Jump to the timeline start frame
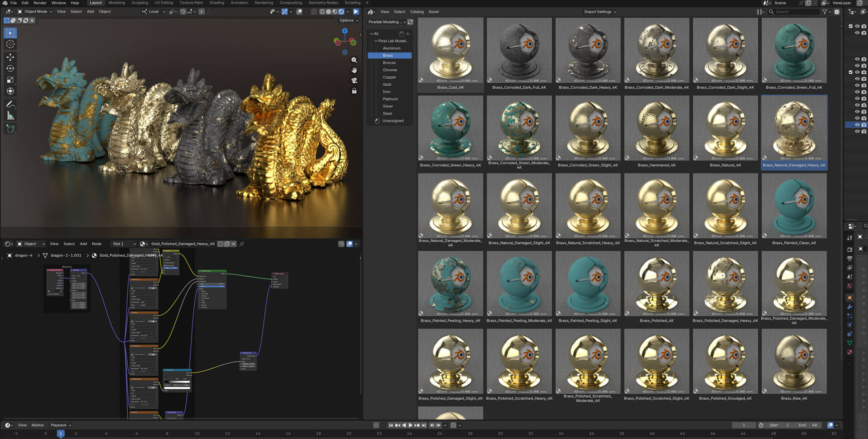 tap(391, 425)
